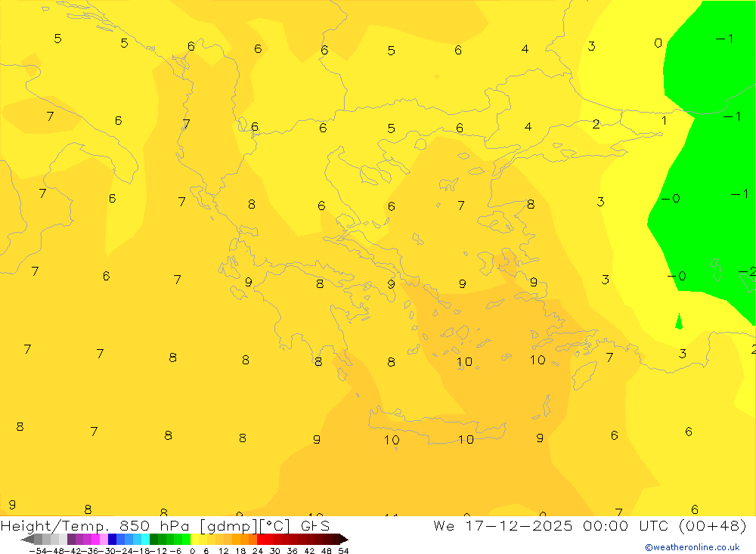Click the '-2' temperature value at right edge

click(748, 272)
